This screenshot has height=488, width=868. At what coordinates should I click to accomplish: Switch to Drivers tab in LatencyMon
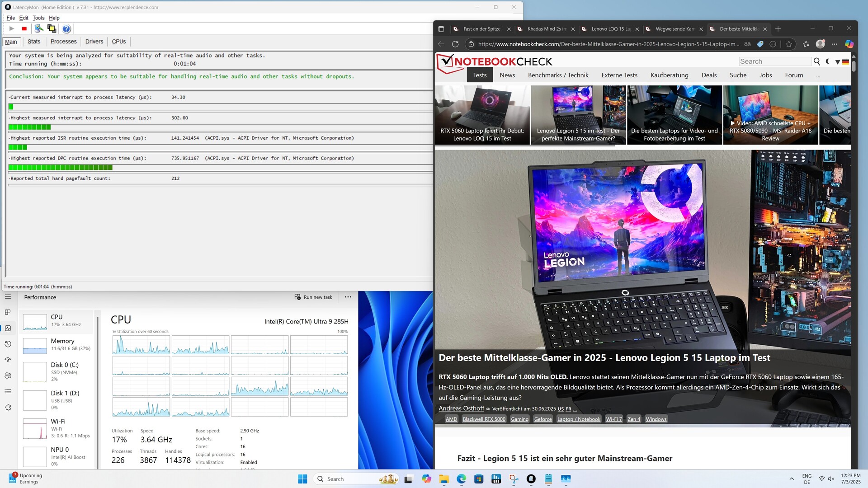[94, 42]
